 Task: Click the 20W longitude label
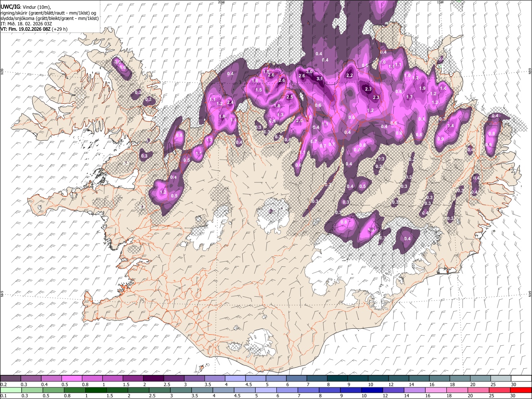pos(221,2)
